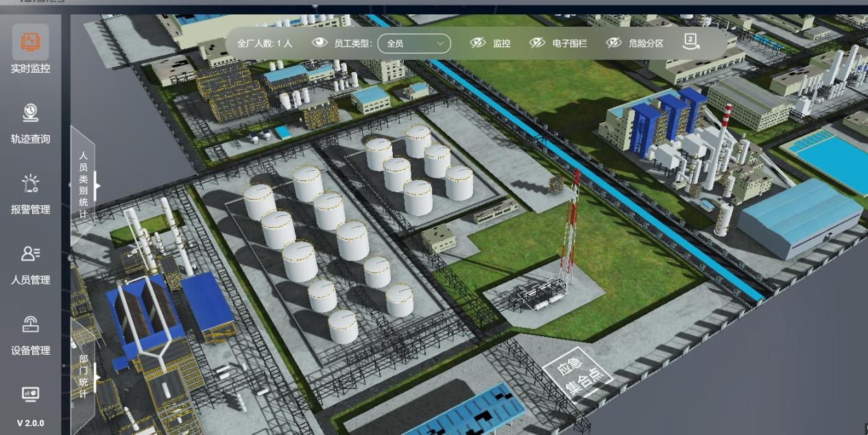Click the 危险分区 text label
Viewport: 868px width, 435px height.
point(646,43)
